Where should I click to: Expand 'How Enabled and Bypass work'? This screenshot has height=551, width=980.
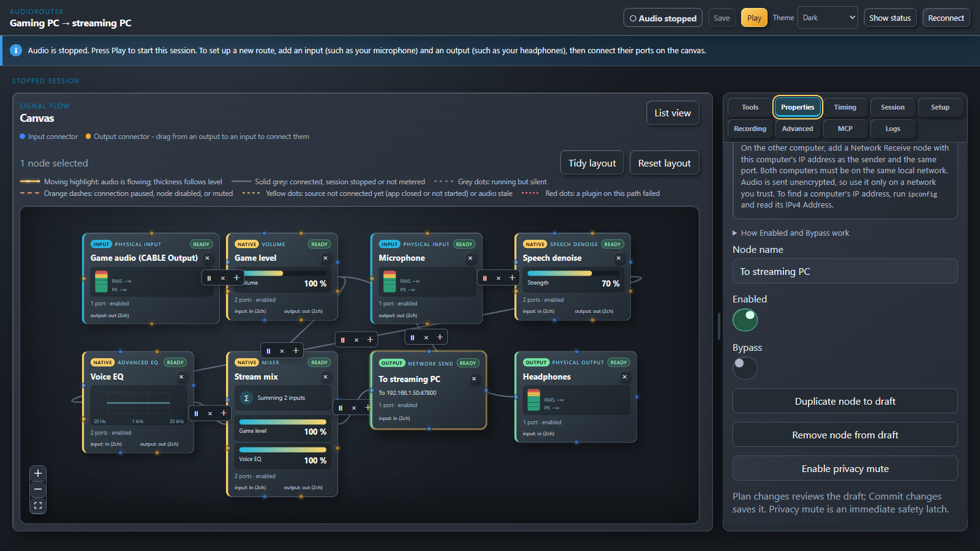(791, 233)
